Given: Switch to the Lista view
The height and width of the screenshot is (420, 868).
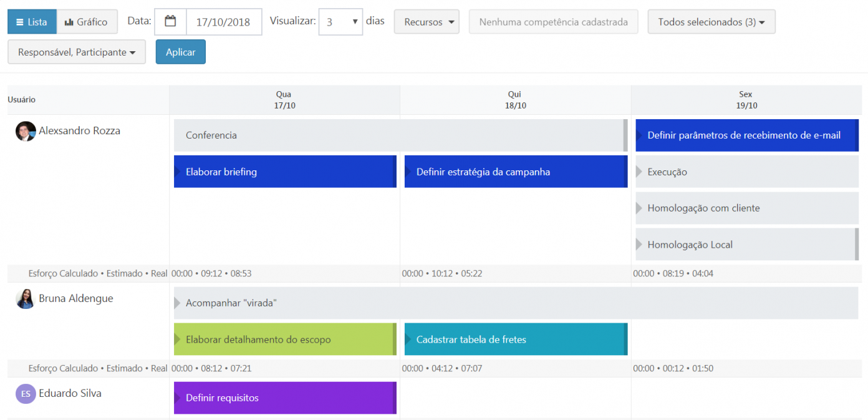Looking at the screenshot, I should (x=32, y=21).
